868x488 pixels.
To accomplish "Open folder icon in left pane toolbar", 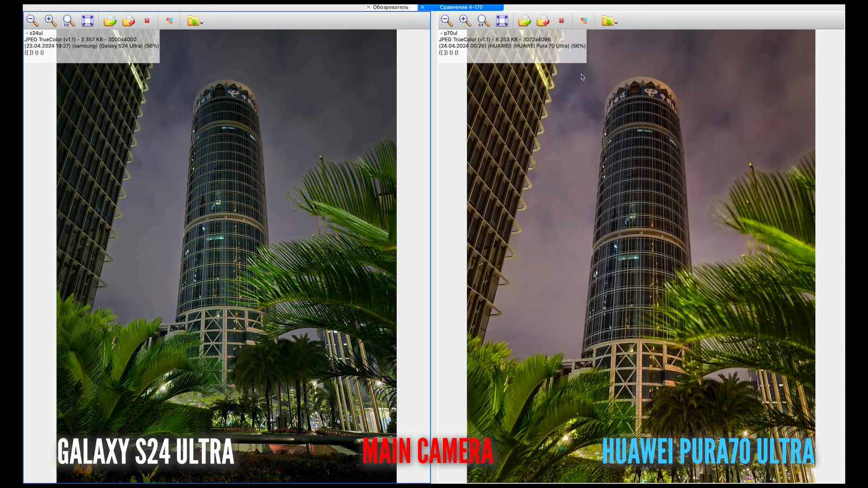I will tap(193, 21).
